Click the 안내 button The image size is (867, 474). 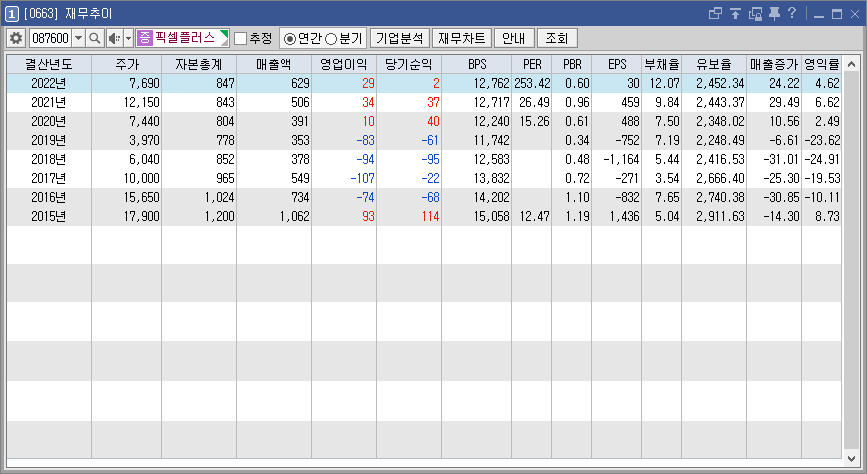click(x=514, y=38)
